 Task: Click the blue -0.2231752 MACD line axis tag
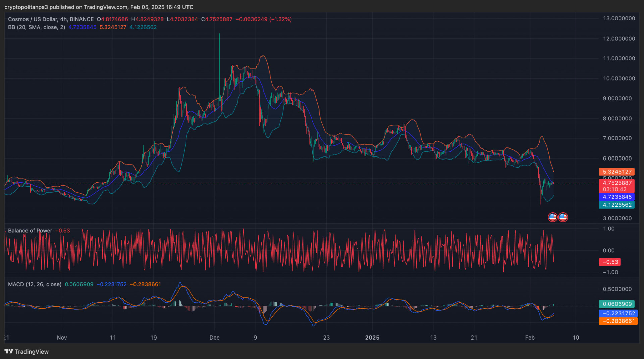(618, 313)
